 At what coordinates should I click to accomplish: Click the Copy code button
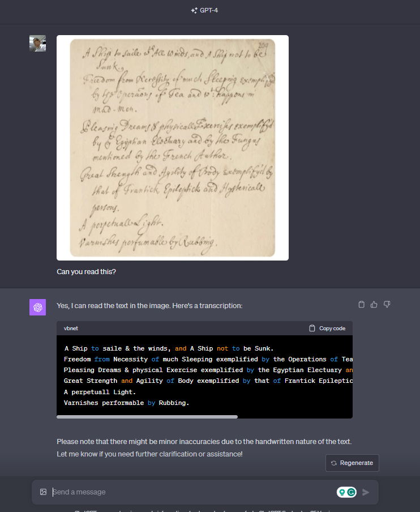(327, 328)
